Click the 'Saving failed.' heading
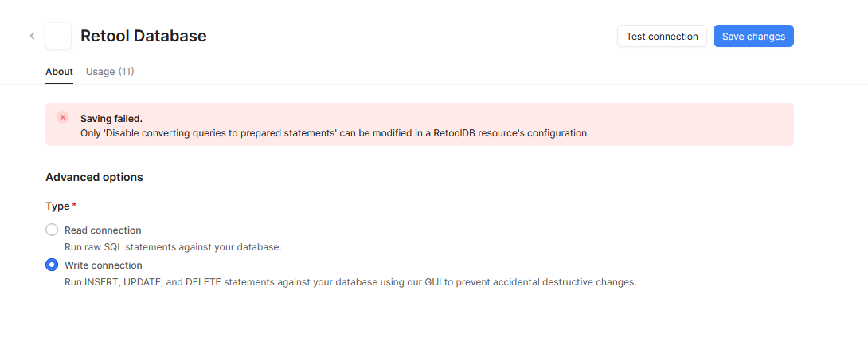 (x=111, y=119)
